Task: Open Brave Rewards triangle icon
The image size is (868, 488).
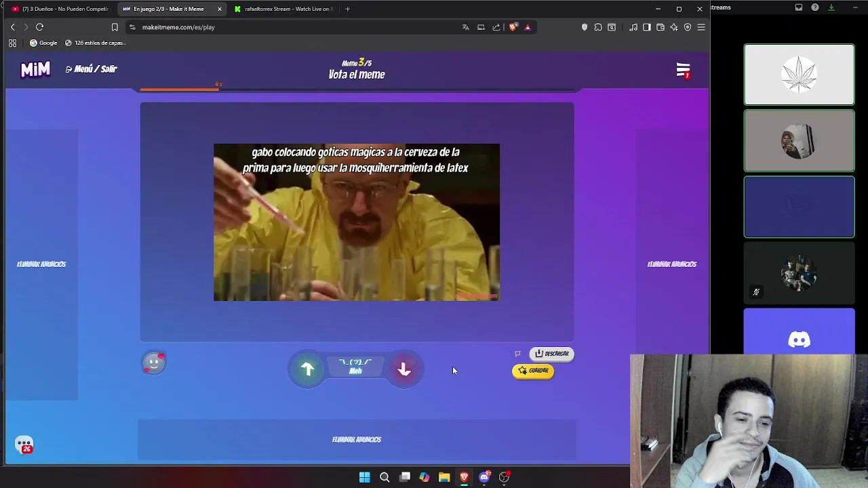Action: pyautogui.click(x=528, y=27)
